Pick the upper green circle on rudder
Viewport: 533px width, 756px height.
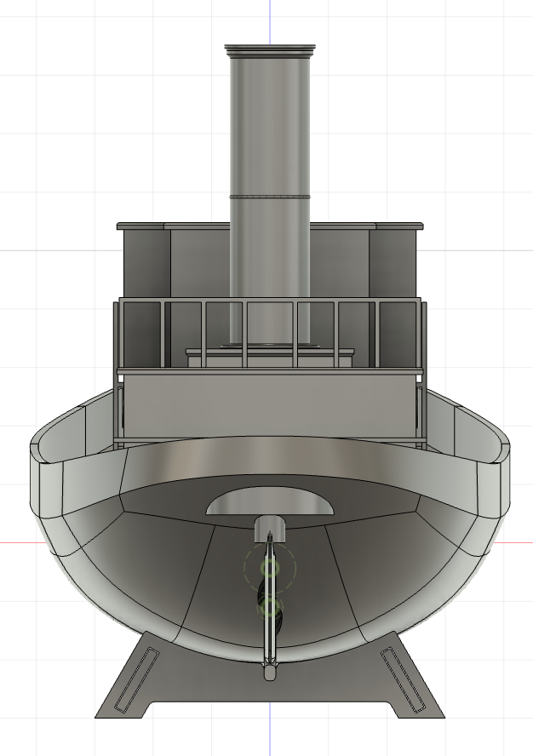pos(270,568)
